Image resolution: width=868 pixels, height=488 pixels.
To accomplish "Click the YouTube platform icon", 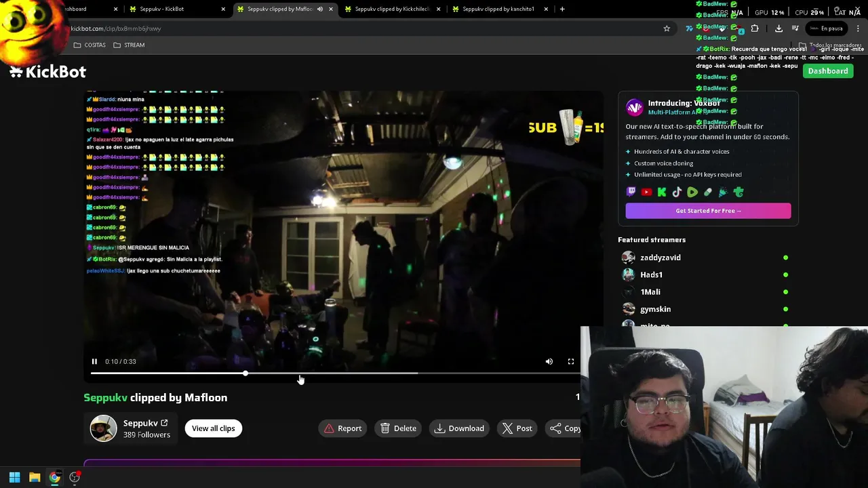I will click(x=646, y=192).
